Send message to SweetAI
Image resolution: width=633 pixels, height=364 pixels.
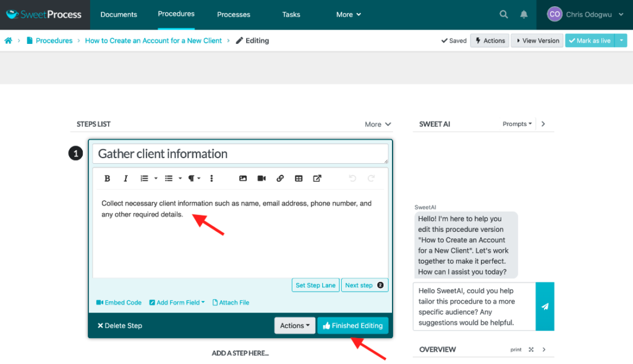click(545, 307)
